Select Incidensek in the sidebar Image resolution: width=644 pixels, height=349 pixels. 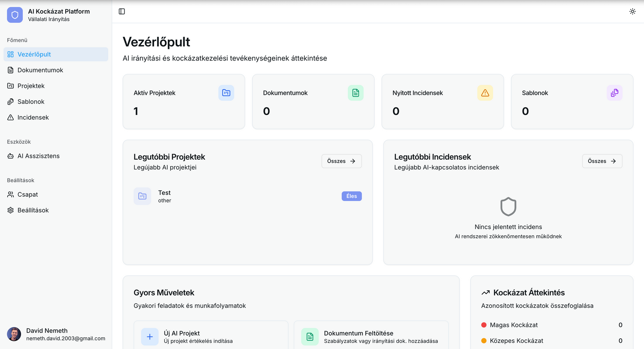pos(33,118)
